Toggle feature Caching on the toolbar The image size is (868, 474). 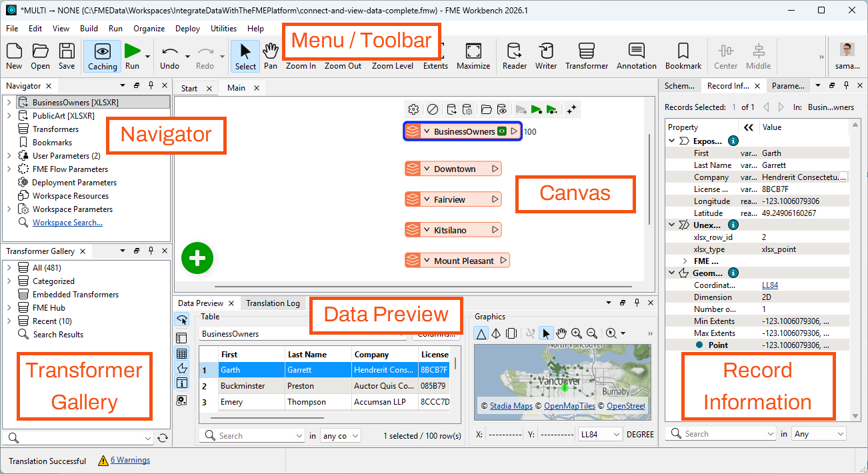point(102,56)
